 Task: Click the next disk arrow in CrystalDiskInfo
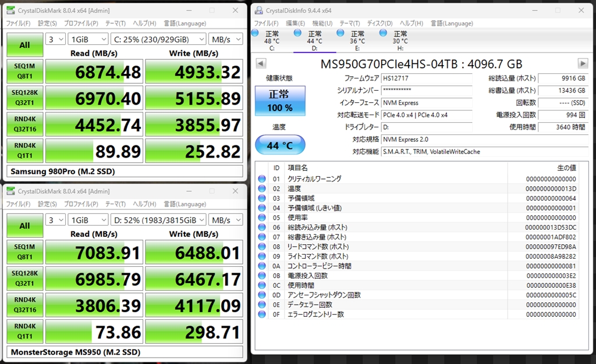tap(583, 63)
